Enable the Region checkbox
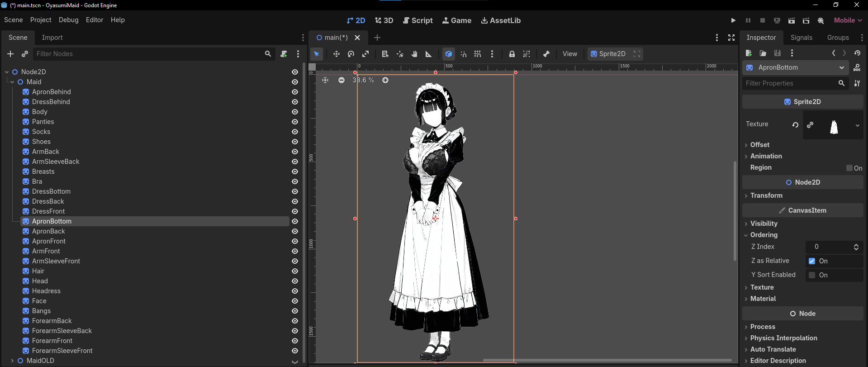 [849, 168]
